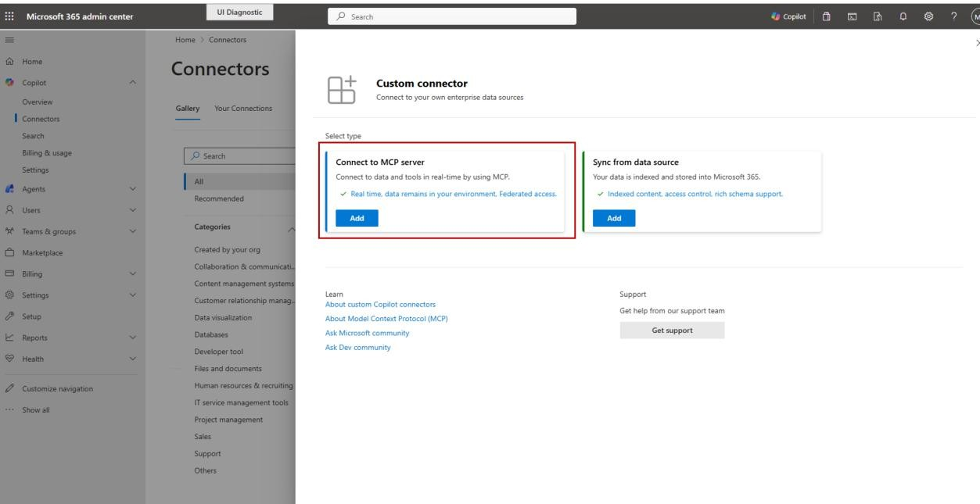
Task: Click the Get support button
Action: 672,331
